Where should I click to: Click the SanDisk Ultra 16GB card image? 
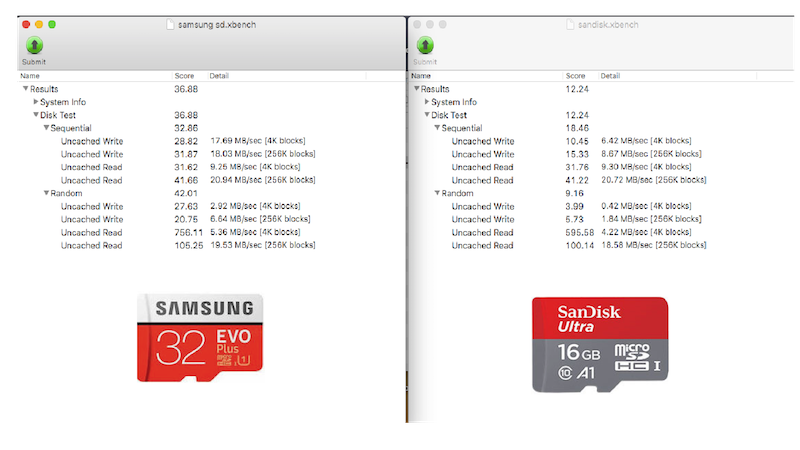click(598, 344)
